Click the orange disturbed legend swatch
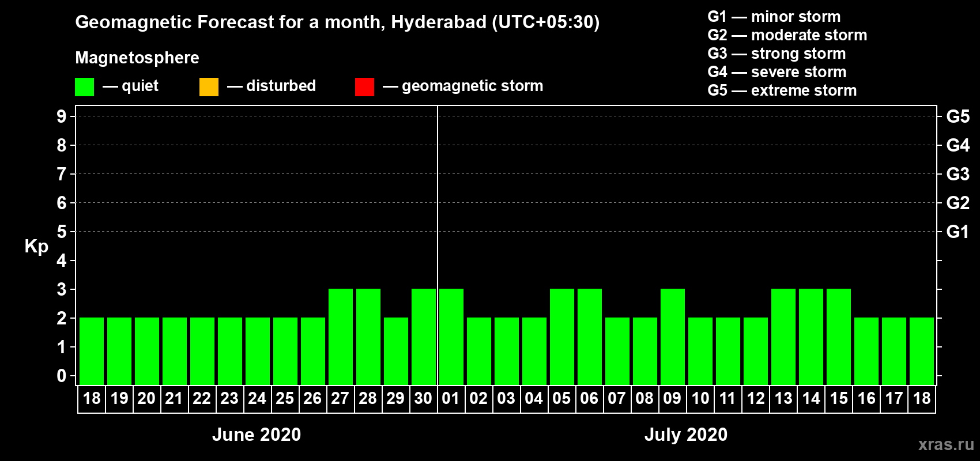The width and height of the screenshot is (980, 461). 209,87
